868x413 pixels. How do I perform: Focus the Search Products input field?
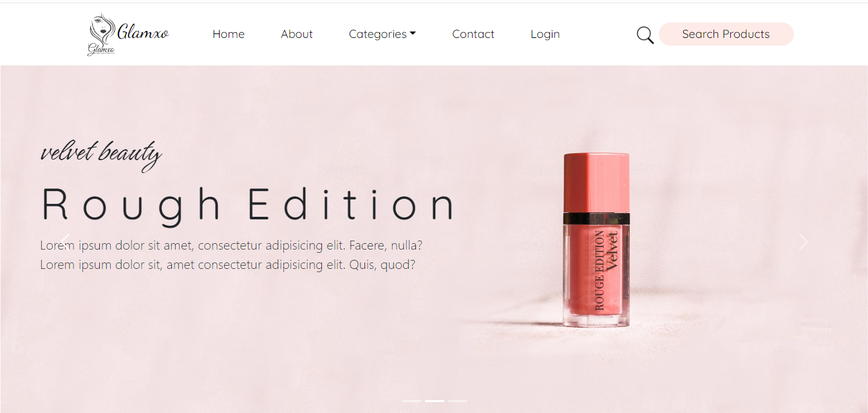726,34
